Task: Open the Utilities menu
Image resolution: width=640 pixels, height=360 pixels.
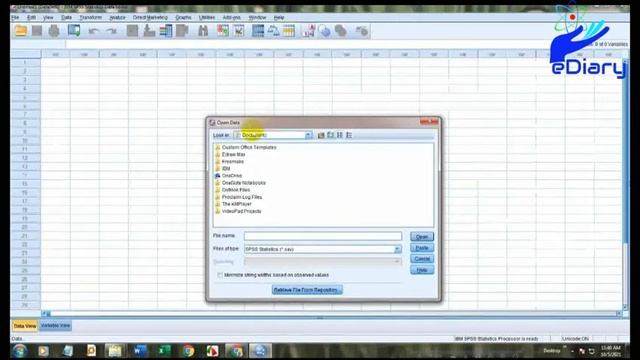Action: coord(207,18)
